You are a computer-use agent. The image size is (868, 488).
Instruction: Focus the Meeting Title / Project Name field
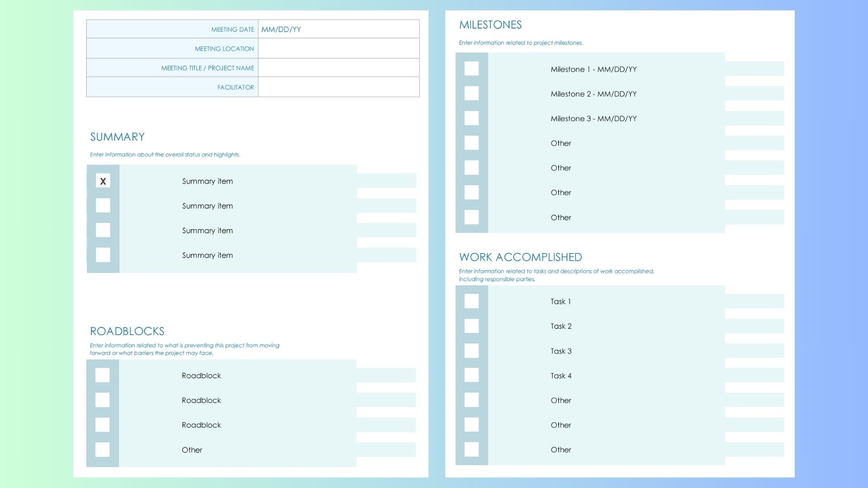339,68
